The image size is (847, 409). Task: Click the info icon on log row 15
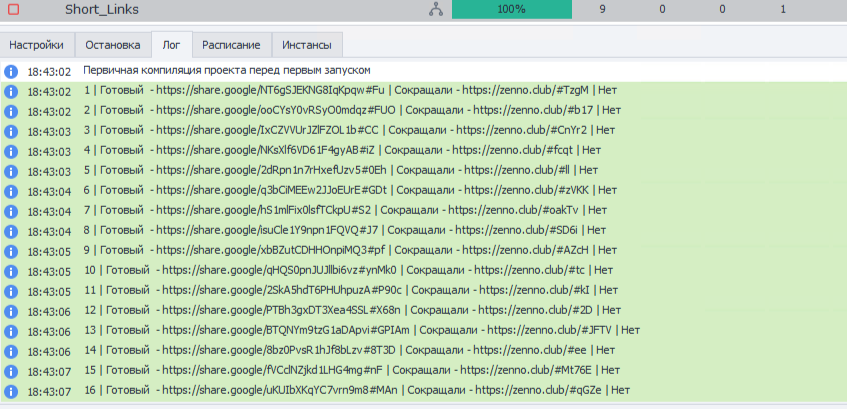11,371
